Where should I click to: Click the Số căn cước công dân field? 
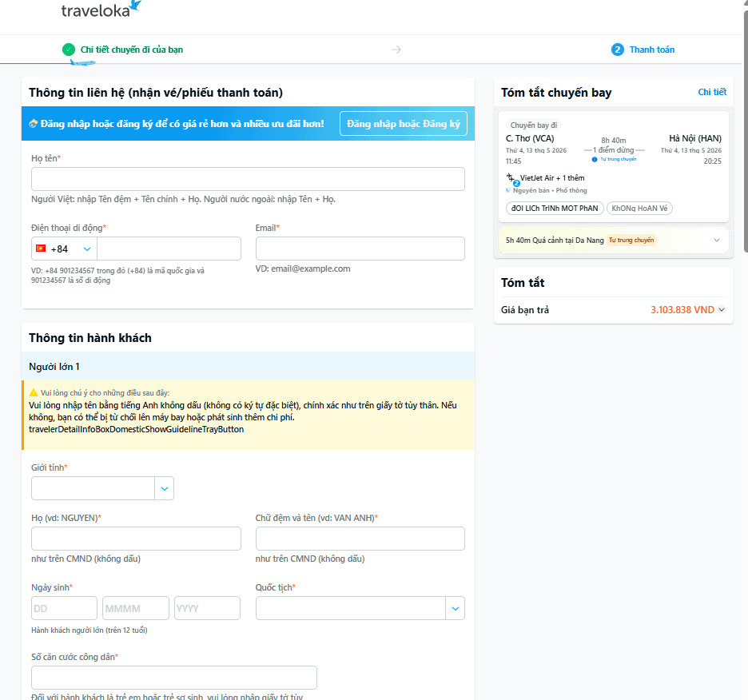[x=174, y=677]
